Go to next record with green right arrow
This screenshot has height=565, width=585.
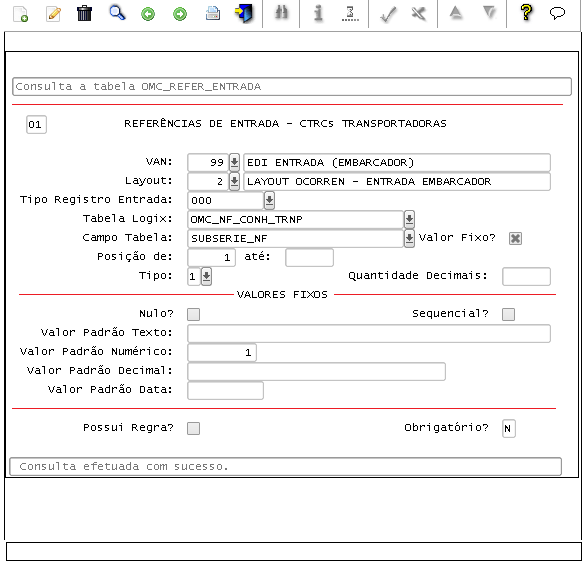180,15
